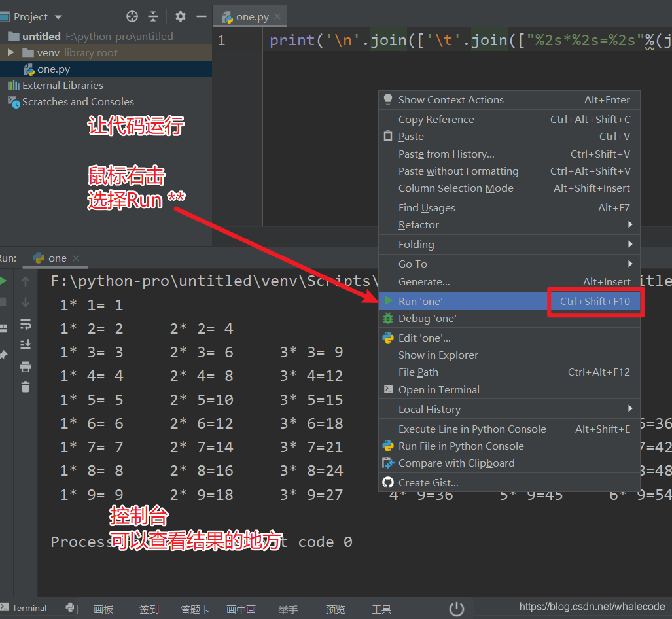Viewport: 672px width, 619px height.
Task: Open the Terminal tool window
Action: 24,608
